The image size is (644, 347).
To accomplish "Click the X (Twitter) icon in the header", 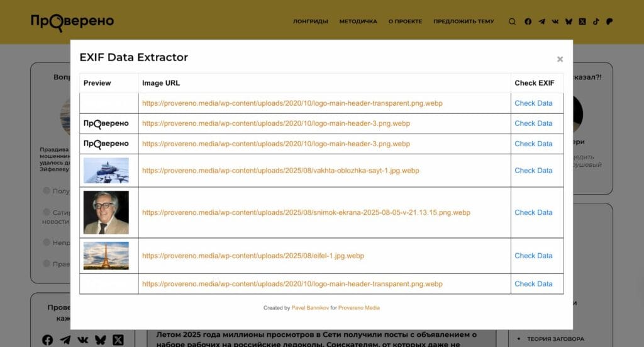I will coord(582,21).
